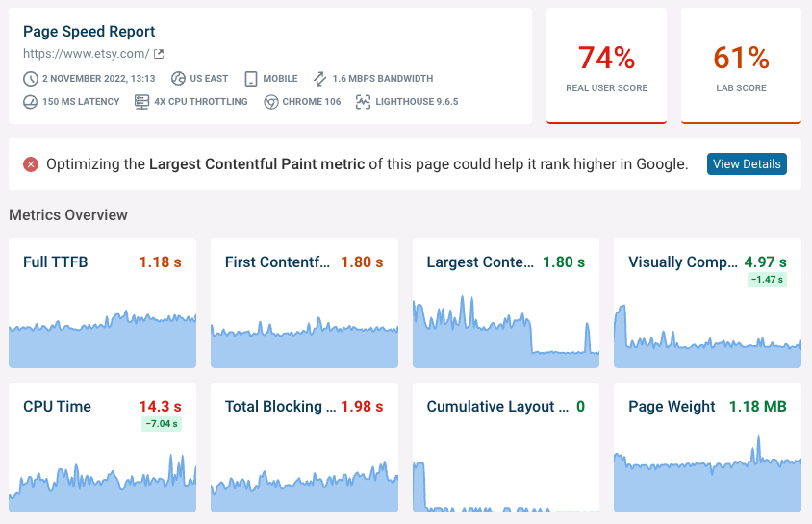The image size is (812, 524).
Task: Click the 4.97 s Visually Complete value
Action: [766, 262]
